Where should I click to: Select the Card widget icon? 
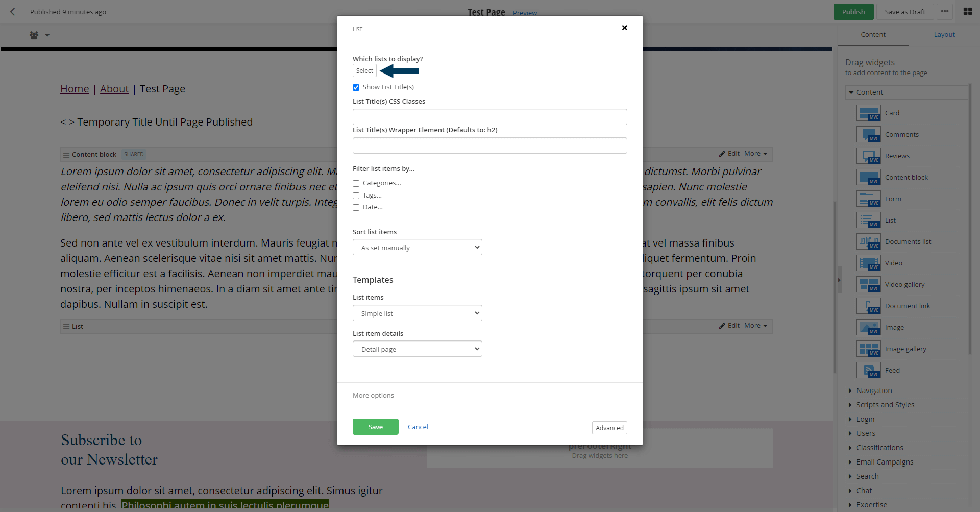tap(868, 113)
